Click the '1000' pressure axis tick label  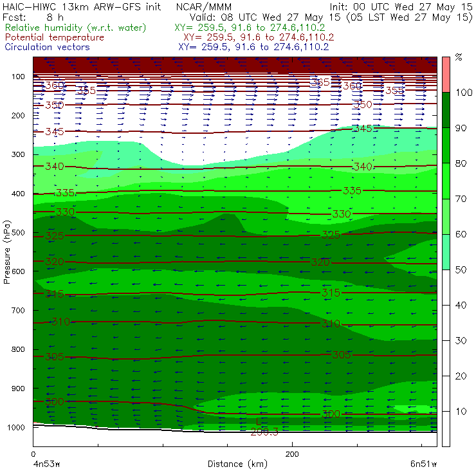coord(16,427)
